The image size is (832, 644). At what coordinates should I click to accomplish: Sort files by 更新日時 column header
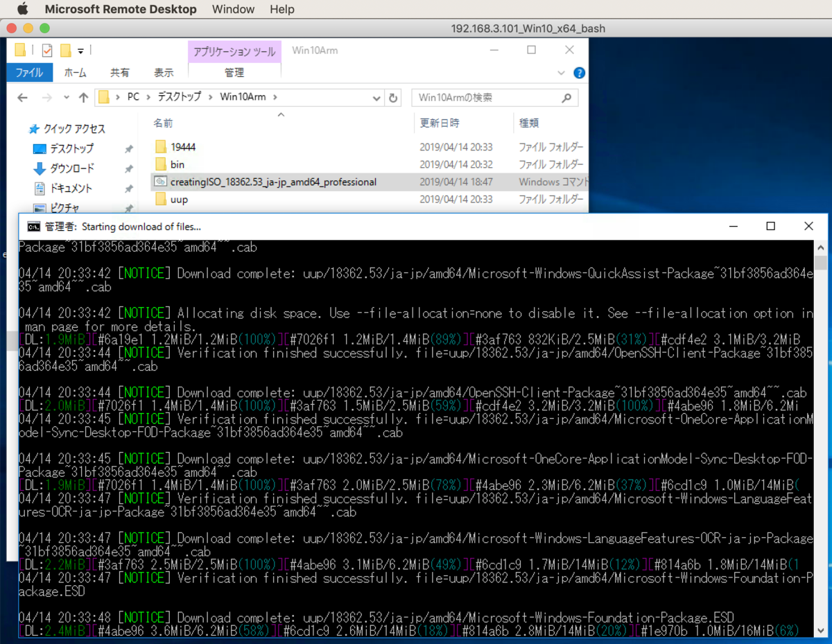(440, 123)
